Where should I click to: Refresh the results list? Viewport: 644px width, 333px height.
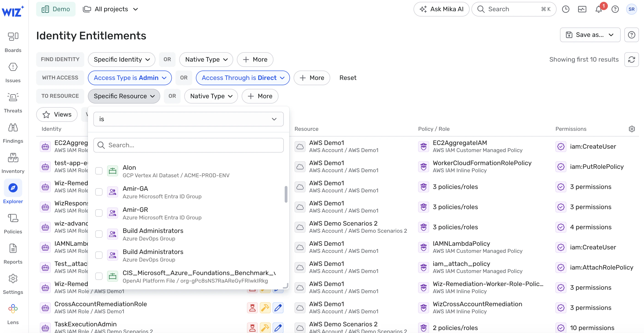coord(631,60)
